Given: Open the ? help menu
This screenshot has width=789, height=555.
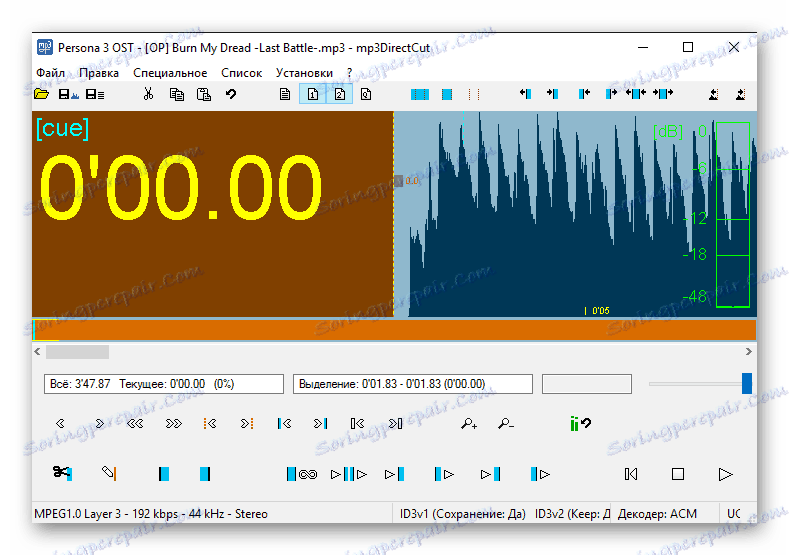Looking at the screenshot, I should 349,73.
